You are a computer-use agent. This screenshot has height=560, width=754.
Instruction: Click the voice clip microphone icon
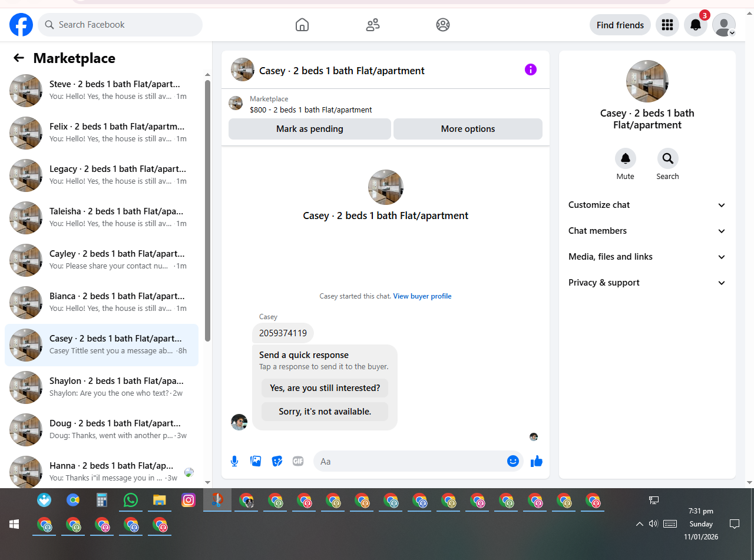pyautogui.click(x=234, y=461)
